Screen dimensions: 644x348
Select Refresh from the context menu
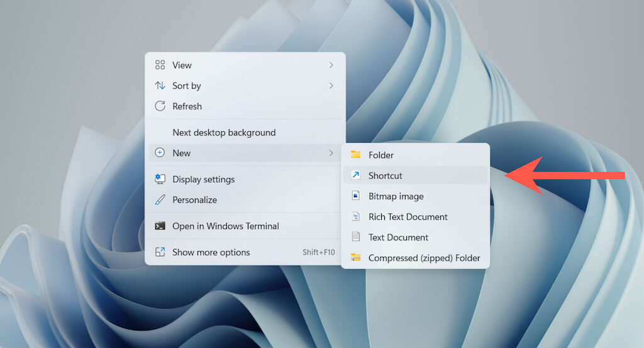pos(245,106)
